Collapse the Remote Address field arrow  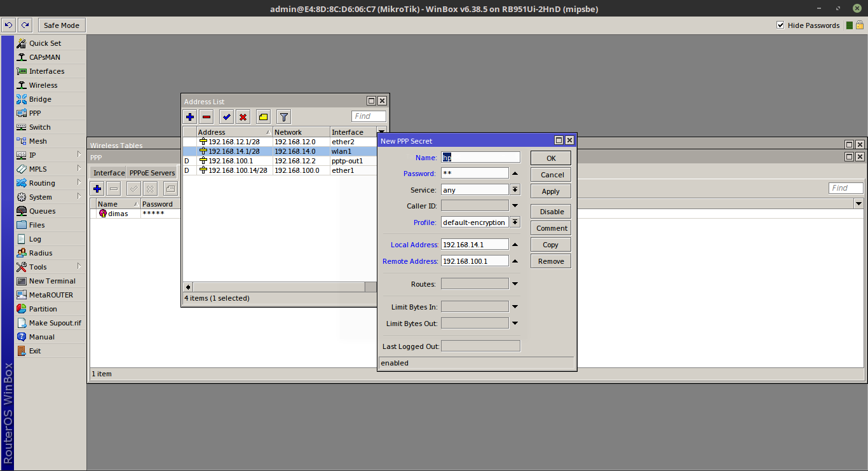click(x=515, y=261)
